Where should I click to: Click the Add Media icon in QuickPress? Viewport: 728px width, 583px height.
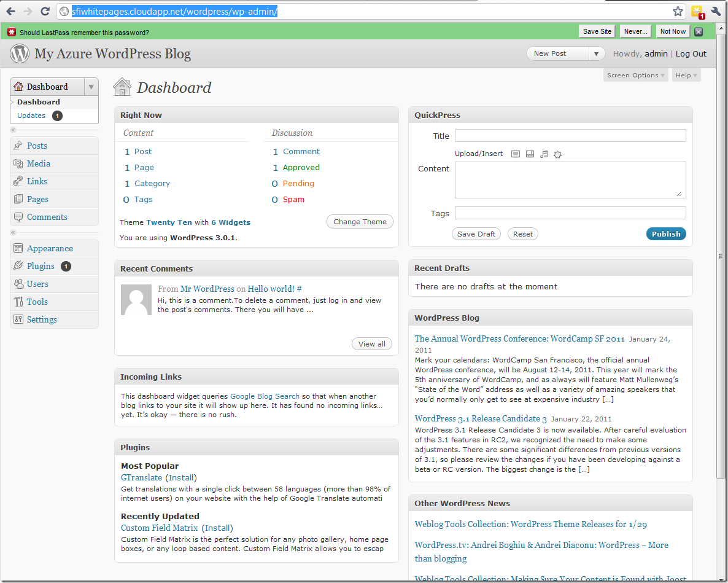[x=557, y=154]
